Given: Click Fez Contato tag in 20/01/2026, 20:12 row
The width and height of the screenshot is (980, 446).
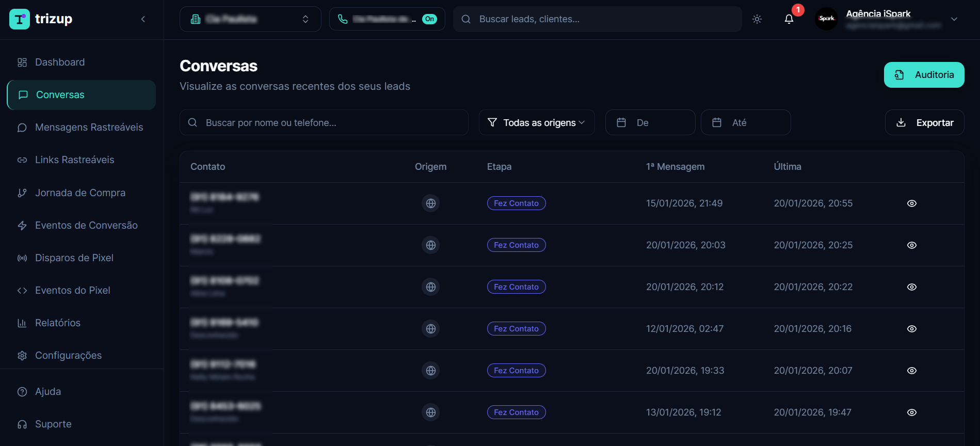Looking at the screenshot, I should pyautogui.click(x=517, y=287).
